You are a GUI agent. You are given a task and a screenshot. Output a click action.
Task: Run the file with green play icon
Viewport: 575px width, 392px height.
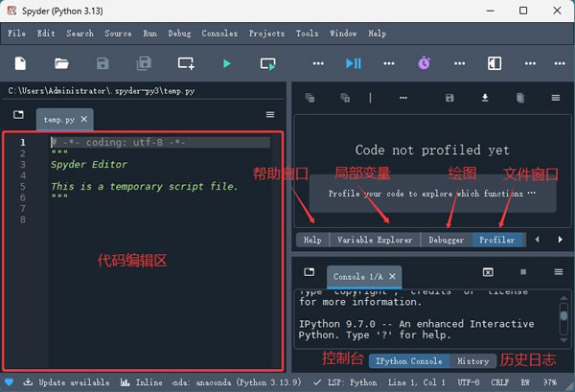(227, 63)
